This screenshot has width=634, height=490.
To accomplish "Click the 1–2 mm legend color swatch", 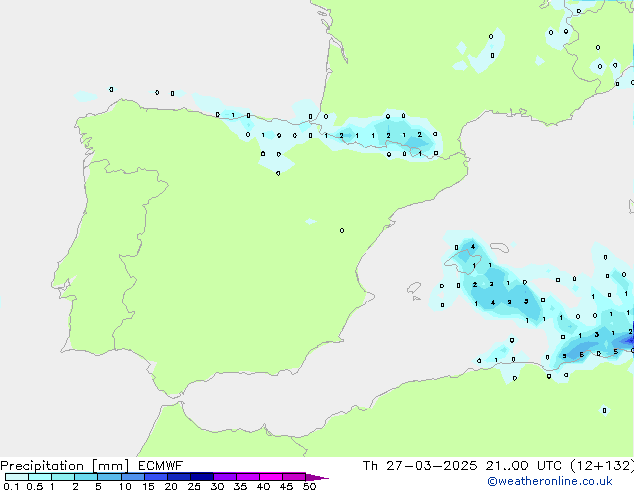I will tap(63, 477).
